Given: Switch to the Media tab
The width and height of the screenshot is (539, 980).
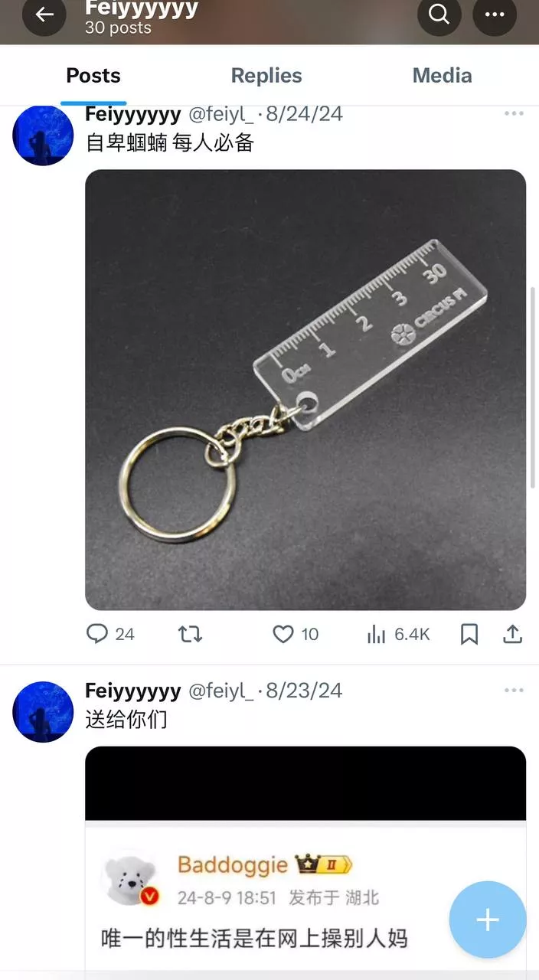Looking at the screenshot, I should [x=442, y=76].
